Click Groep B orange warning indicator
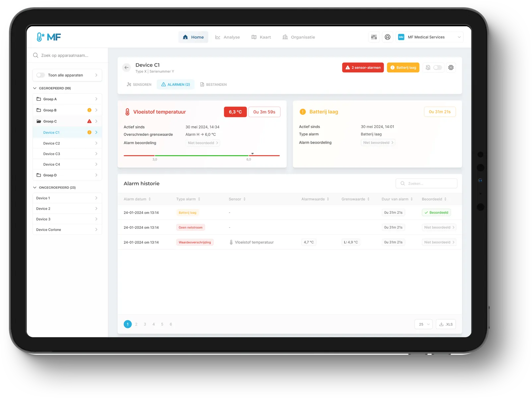The image size is (532, 398). pyautogui.click(x=89, y=110)
